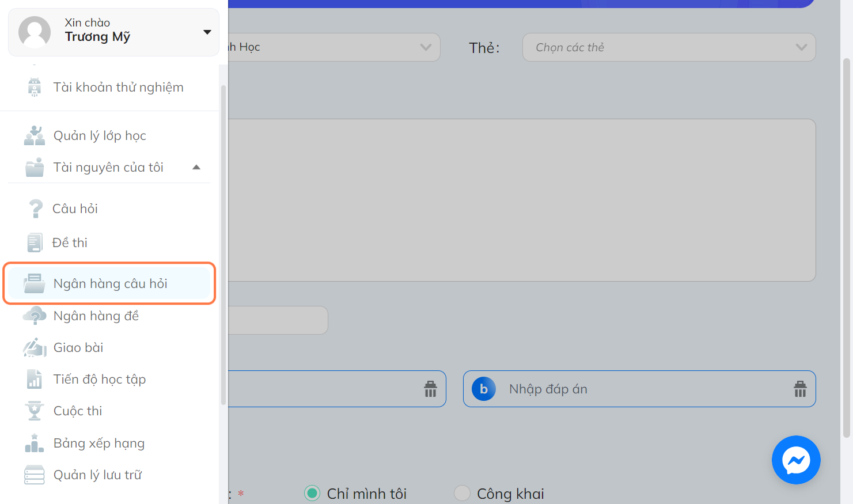Image resolution: width=853 pixels, height=504 pixels.
Task: Click the user avatar picture
Action: [x=35, y=32]
